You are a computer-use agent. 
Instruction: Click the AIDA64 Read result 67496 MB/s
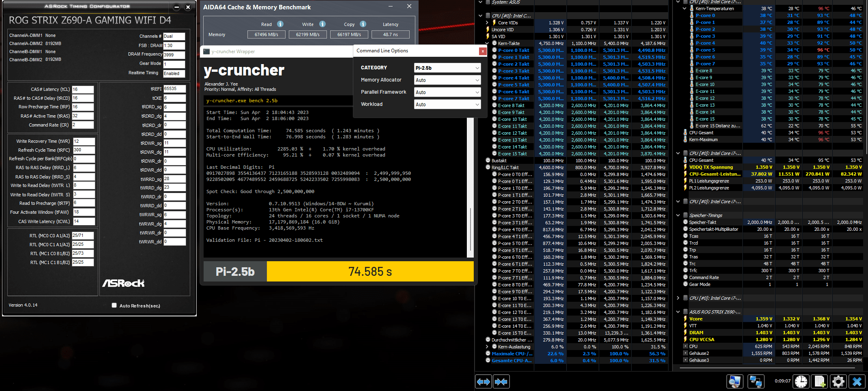[266, 34]
